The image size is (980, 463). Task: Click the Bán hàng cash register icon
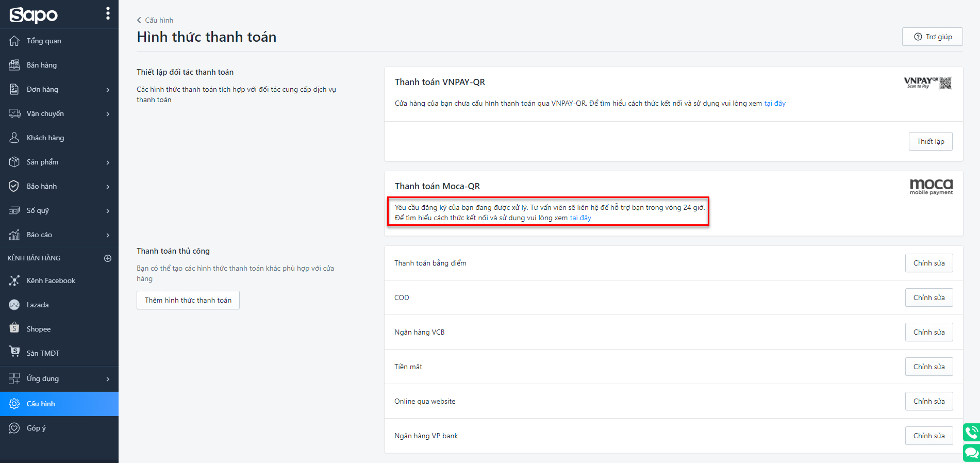pos(14,65)
